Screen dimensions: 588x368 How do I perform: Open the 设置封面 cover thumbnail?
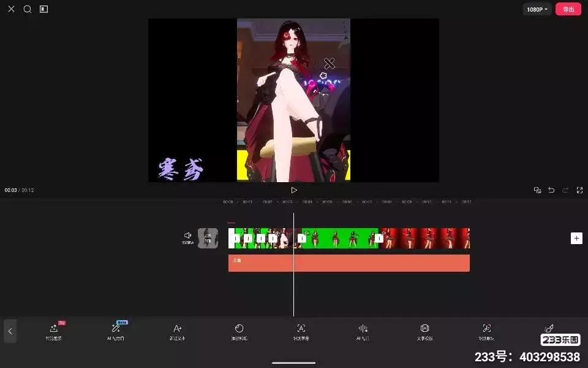tap(208, 238)
